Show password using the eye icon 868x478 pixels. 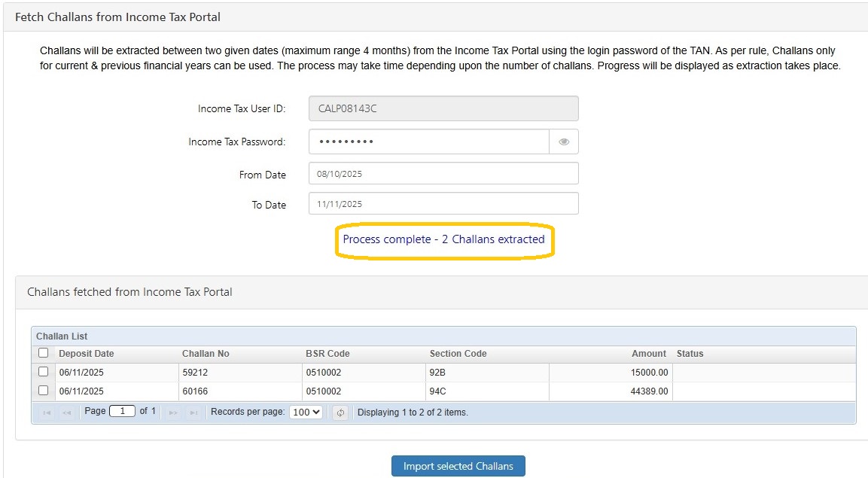pos(564,142)
